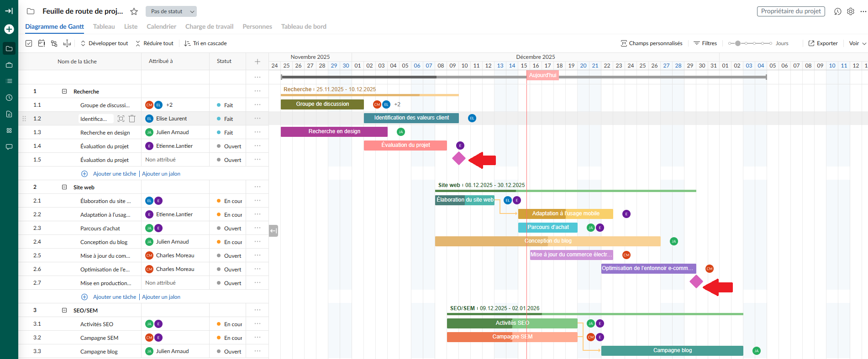868x359 pixels.
Task: Collapse the Site web task group
Action: 64,187
